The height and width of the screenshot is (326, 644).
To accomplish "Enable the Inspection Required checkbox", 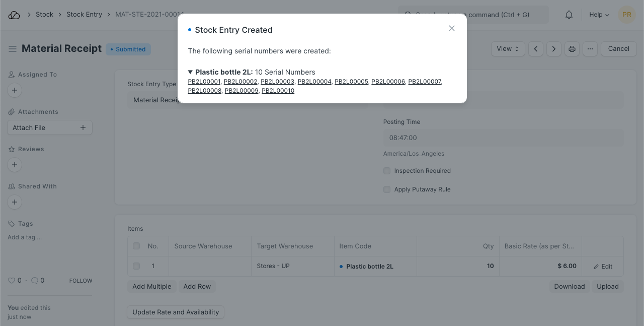I will 387,171.
